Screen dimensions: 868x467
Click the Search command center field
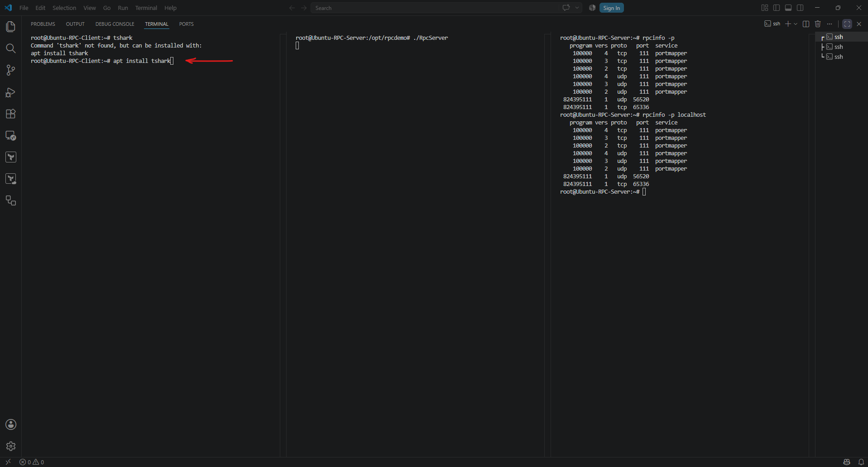pyautogui.click(x=435, y=8)
